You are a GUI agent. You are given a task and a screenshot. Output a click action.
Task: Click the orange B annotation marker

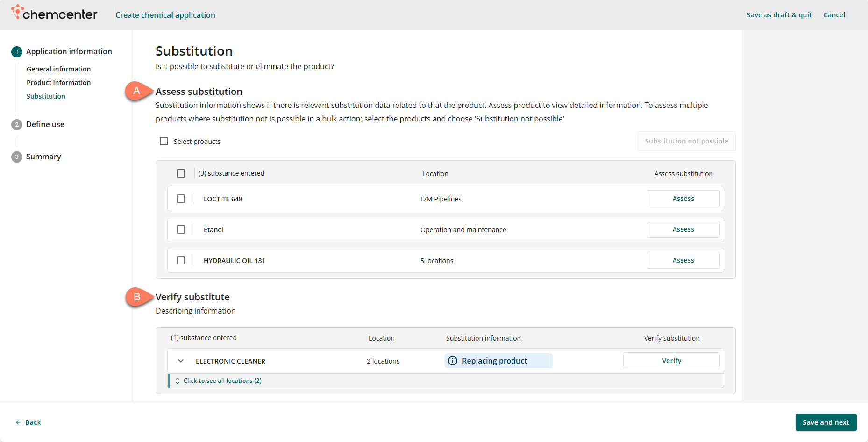pos(137,297)
